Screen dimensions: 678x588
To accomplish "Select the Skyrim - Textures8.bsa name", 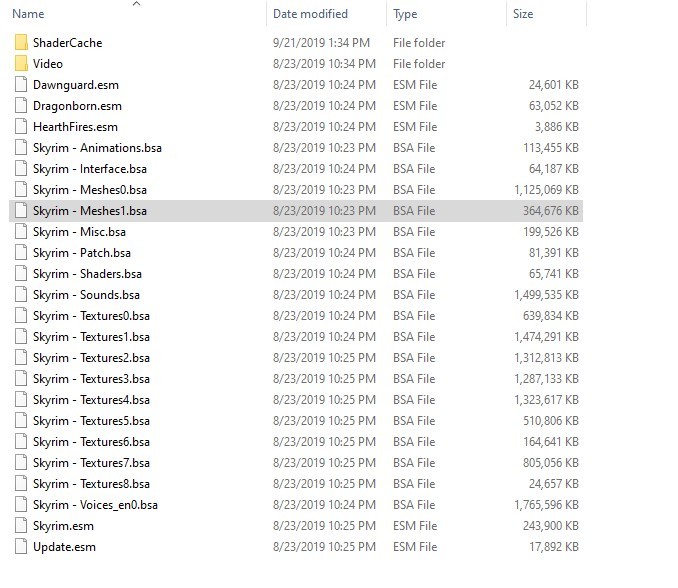I will (x=92, y=484).
